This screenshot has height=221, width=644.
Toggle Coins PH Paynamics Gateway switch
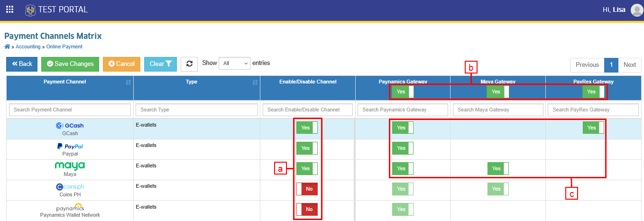(x=403, y=189)
